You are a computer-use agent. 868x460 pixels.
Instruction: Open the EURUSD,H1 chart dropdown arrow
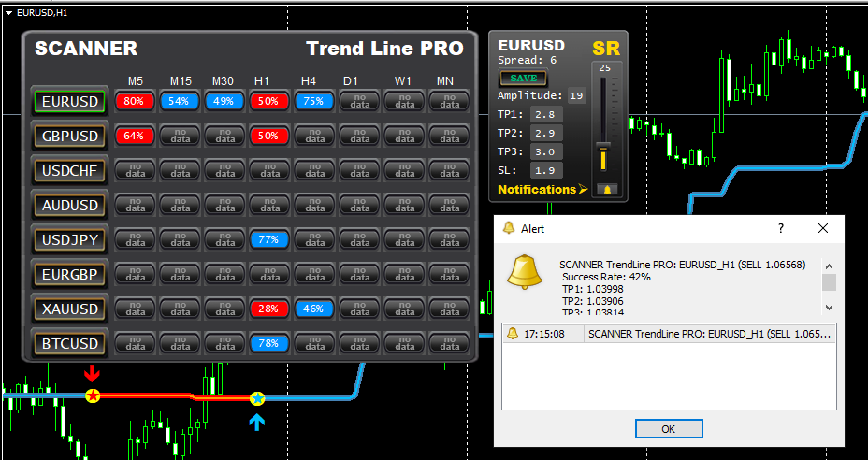click(x=8, y=12)
